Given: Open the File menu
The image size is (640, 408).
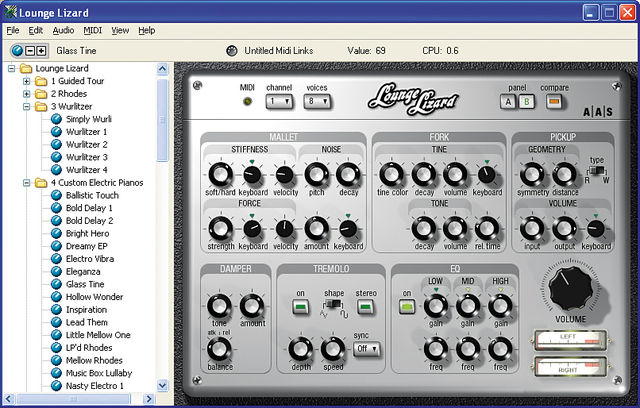Looking at the screenshot, I should coord(13,30).
